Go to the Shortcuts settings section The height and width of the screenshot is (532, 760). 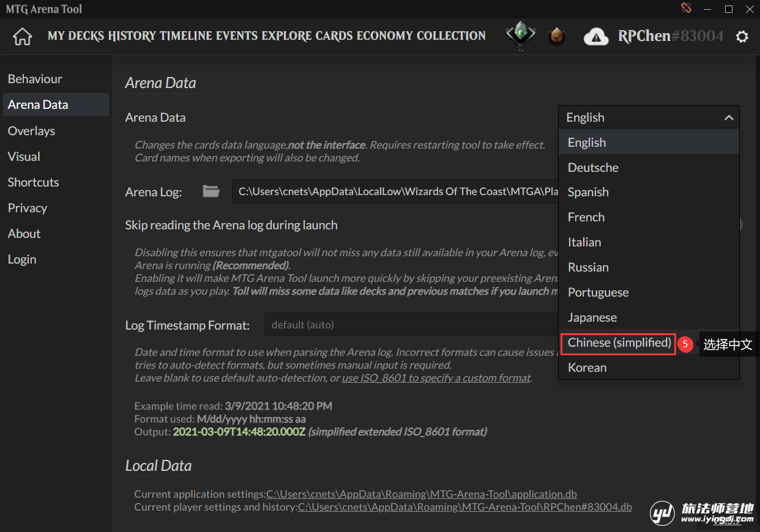(x=56, y=182)
